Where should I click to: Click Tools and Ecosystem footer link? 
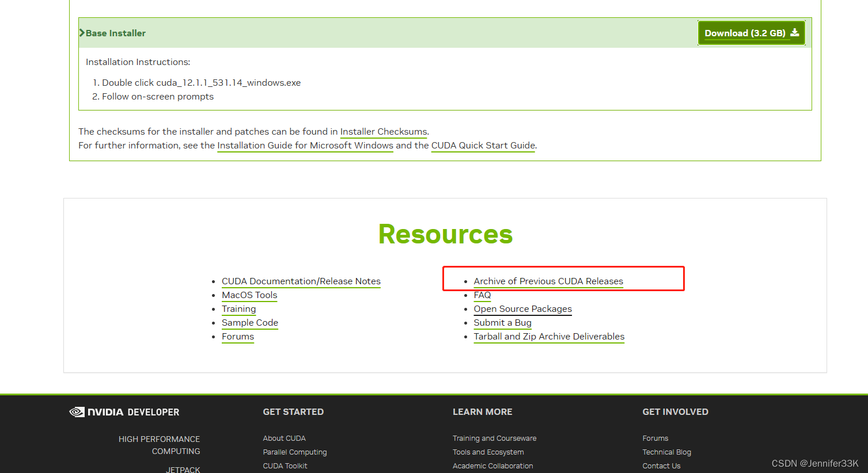pyautogui.click(x=488, y=452)
